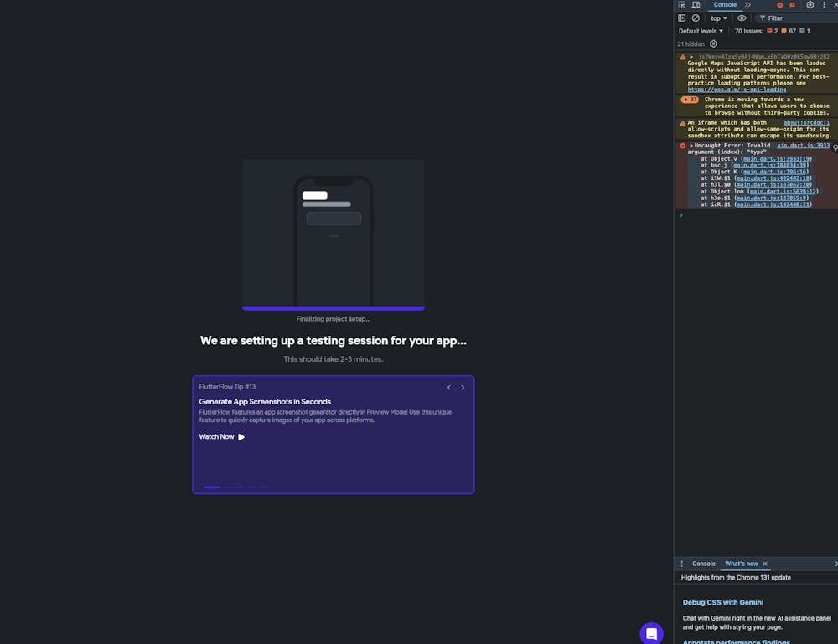The width and height of the screenshot is (838, 644).
Task: Select the 21 hidden label
Action: [x=691, y=44]
